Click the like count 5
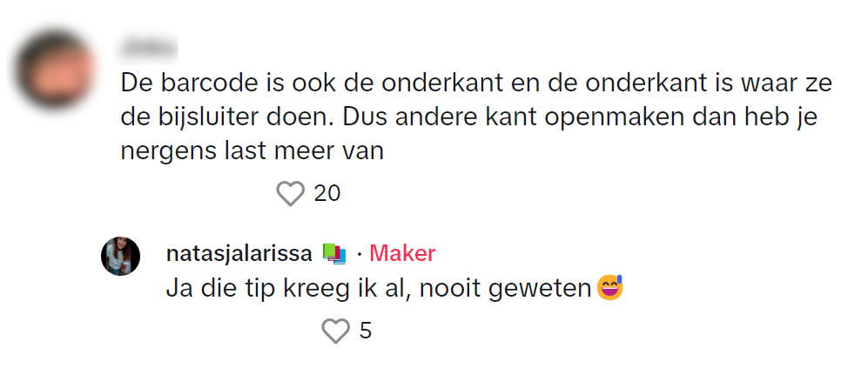The height and width of the screenshot is (368, 868). 366,331
